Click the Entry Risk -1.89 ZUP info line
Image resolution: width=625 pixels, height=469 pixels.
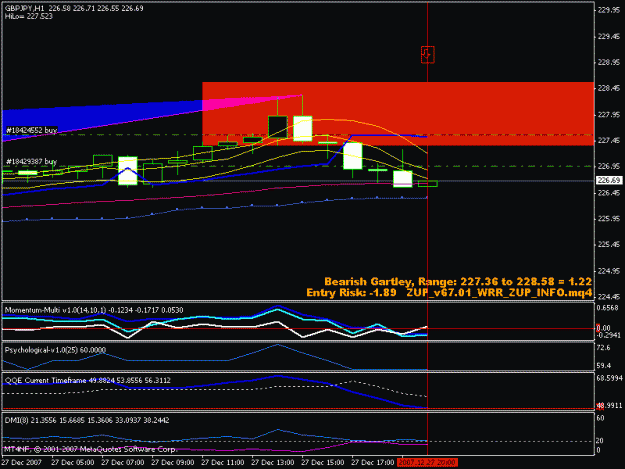pos(449,293)
